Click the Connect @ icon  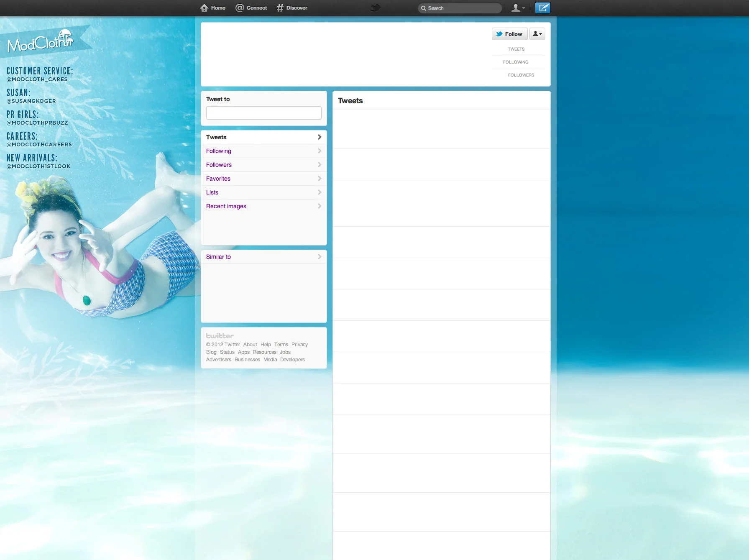(x=240, y=8)
